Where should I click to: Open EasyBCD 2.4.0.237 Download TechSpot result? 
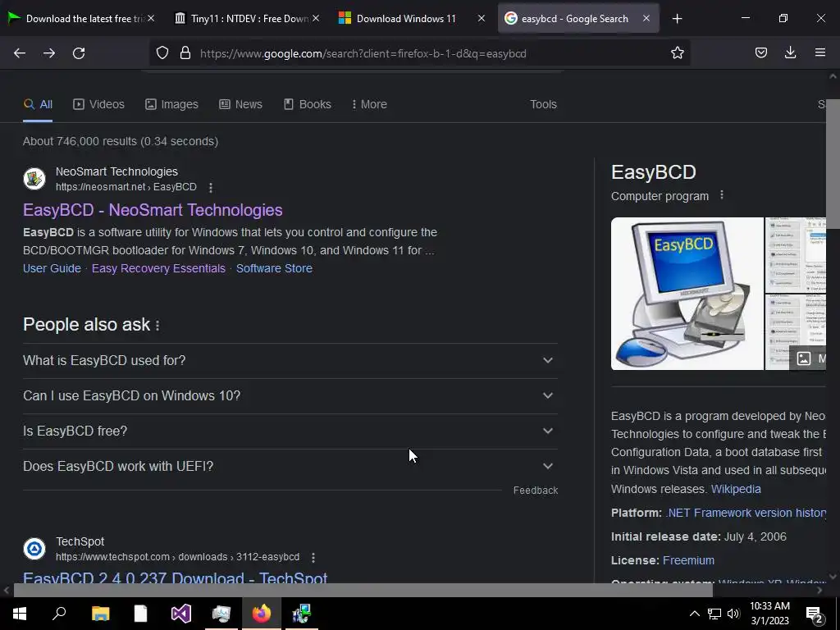pos(176,577)
